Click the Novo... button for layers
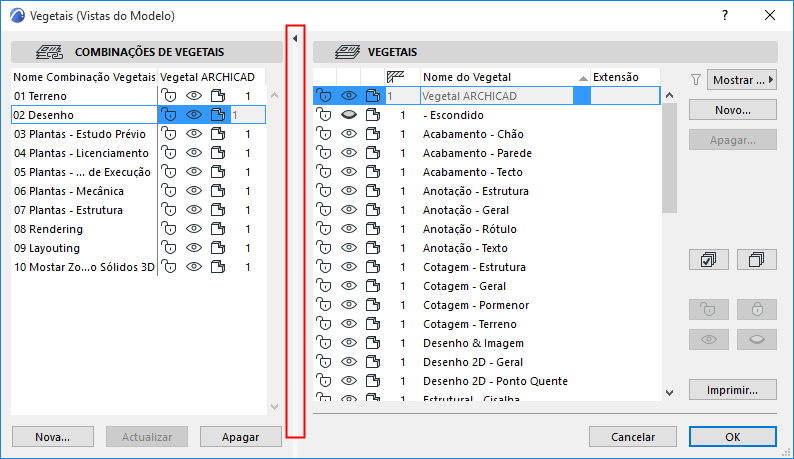Viewport: 794px width, 459px height. 732,109
